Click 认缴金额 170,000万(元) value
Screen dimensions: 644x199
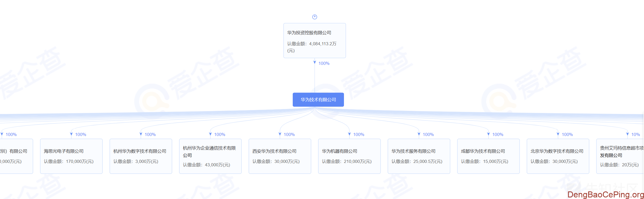pos(69,161)
